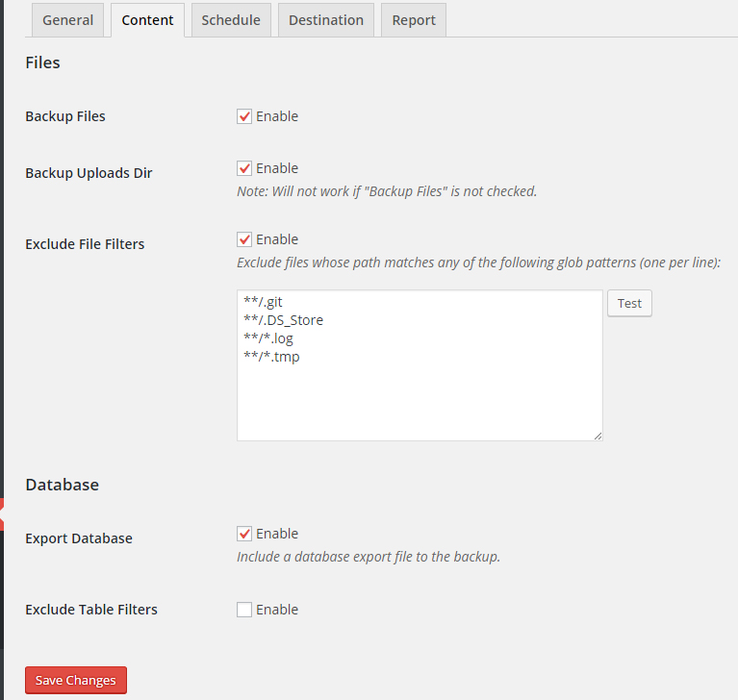Click empty area inside glob patterns textarea

[x=419, y=399]
